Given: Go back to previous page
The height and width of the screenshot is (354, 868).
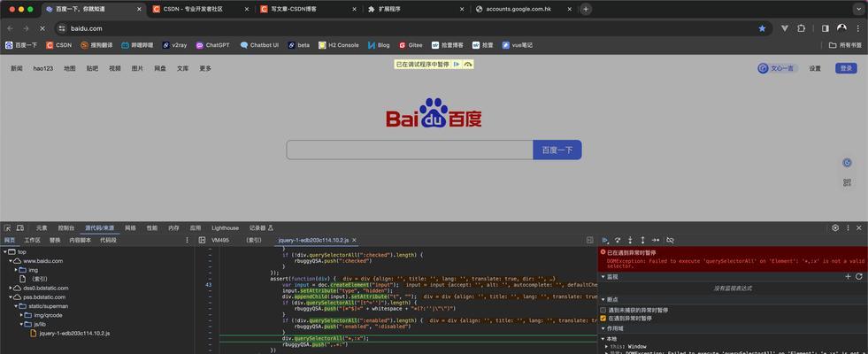Looking at the screenshot, I should 10,28.
